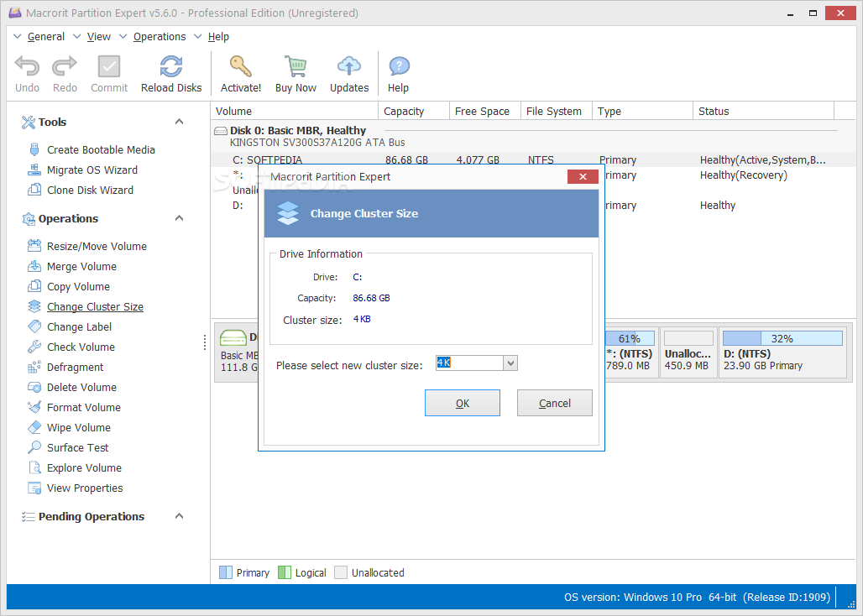Sort by the Type column header

click(x=642, y=111)
